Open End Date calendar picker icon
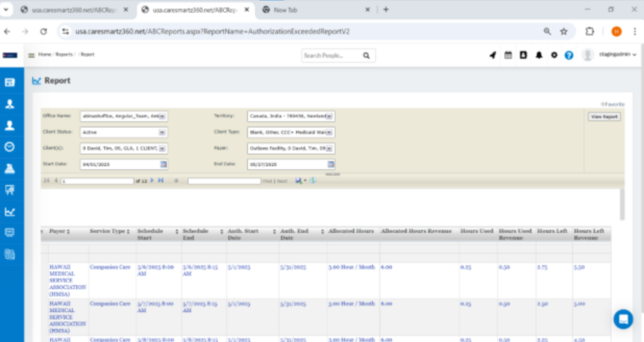 (331, 164)
